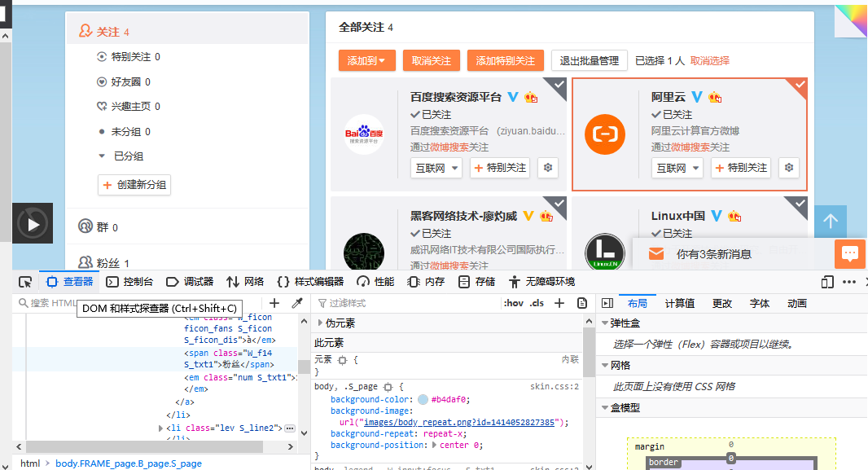Open the 无障碍环境 accessibility tab
The image size is (868, 470).
coord(542,282)
